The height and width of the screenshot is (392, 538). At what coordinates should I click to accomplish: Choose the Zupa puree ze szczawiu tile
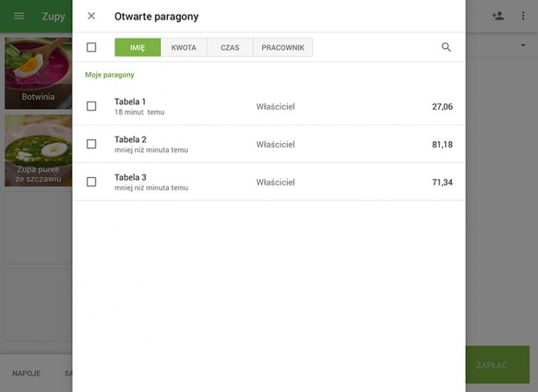38,150
